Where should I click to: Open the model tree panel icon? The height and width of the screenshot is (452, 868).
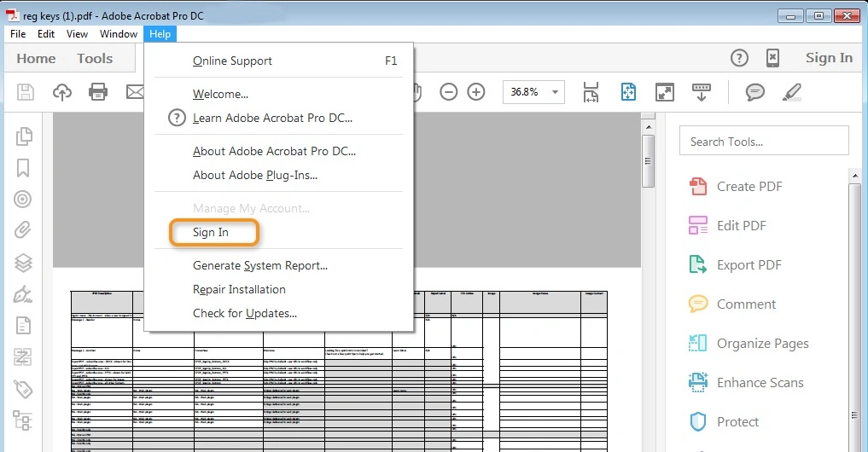23,420
